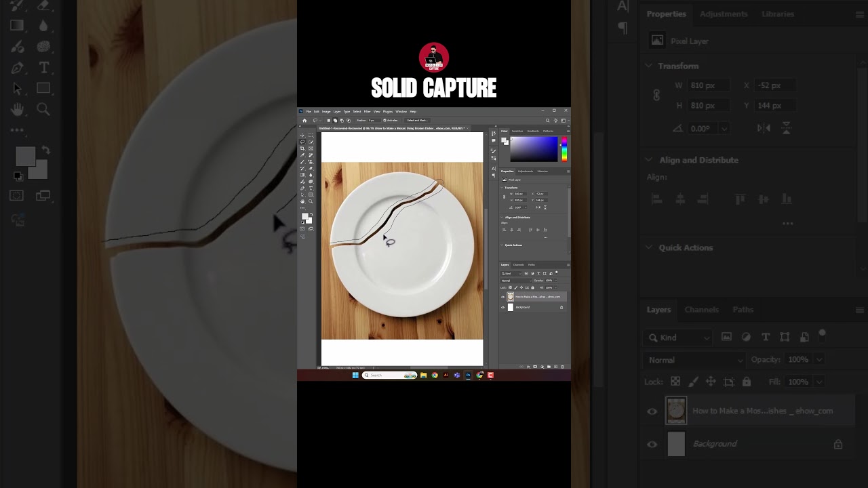The height and width of the screenshot is (488, 868).
Task: Toggle lock position icon
Action: pos(521,287)
